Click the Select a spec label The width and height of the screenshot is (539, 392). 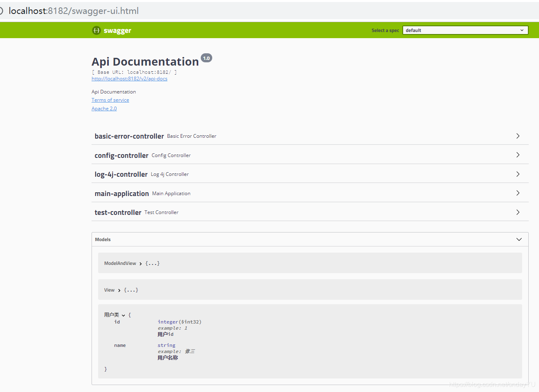[x=385, y=30]
